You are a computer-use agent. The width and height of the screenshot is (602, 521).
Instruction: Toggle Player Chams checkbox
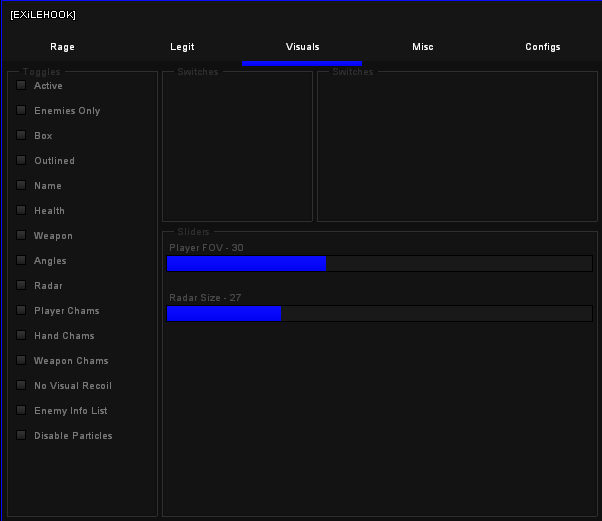tap(21, 310)
